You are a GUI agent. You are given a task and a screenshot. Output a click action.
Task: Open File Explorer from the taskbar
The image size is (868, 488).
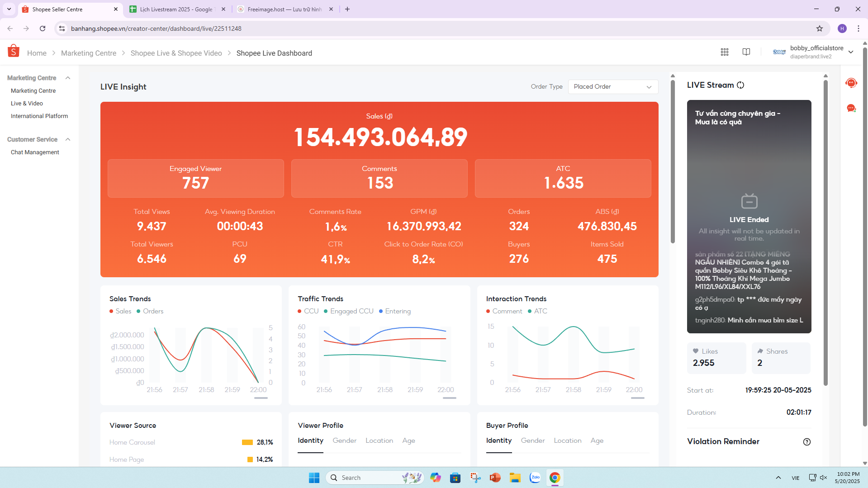(x=515, y=478)
